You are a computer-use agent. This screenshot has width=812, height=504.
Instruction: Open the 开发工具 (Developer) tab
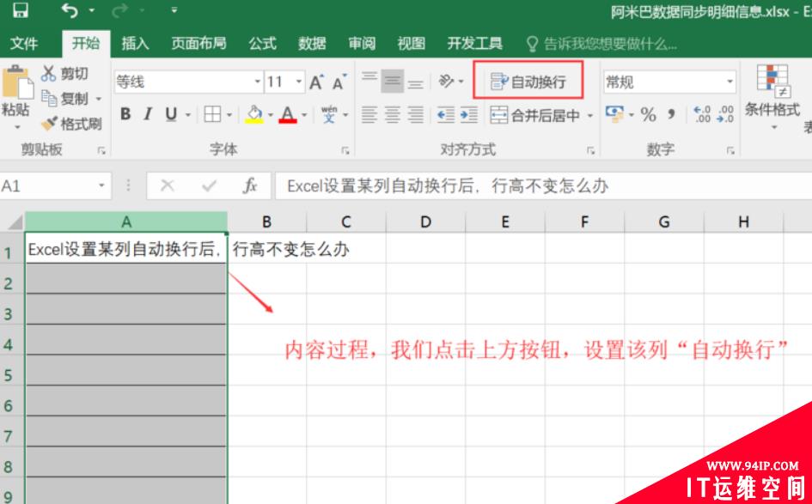pyautogui.click(x=475, y=44)
